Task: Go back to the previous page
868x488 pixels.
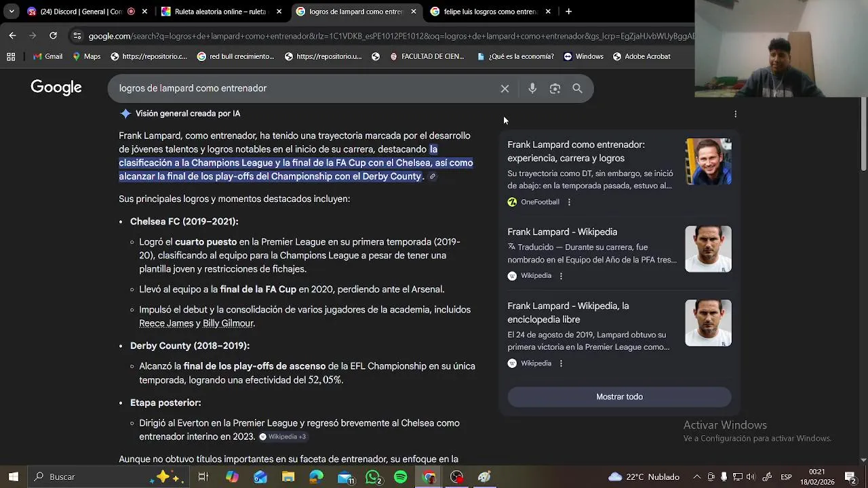Action: click(x=12, y=35)
